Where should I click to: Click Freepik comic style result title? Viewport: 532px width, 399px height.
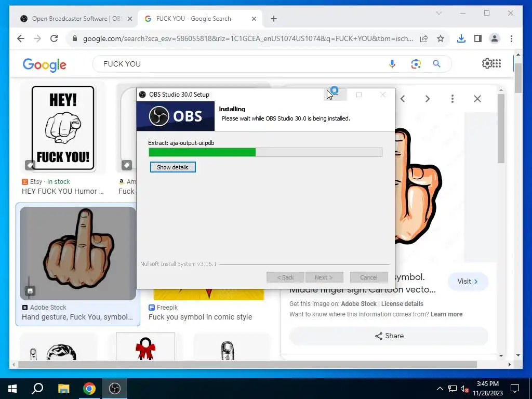(x=200, y=317)
